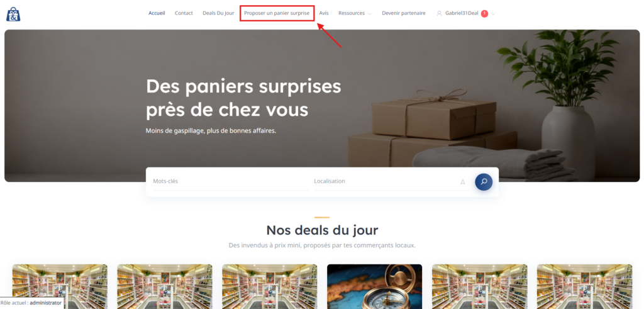Focus the Mots-clés search field
Viewport: 644px width, 309px height.
point(230,181)
